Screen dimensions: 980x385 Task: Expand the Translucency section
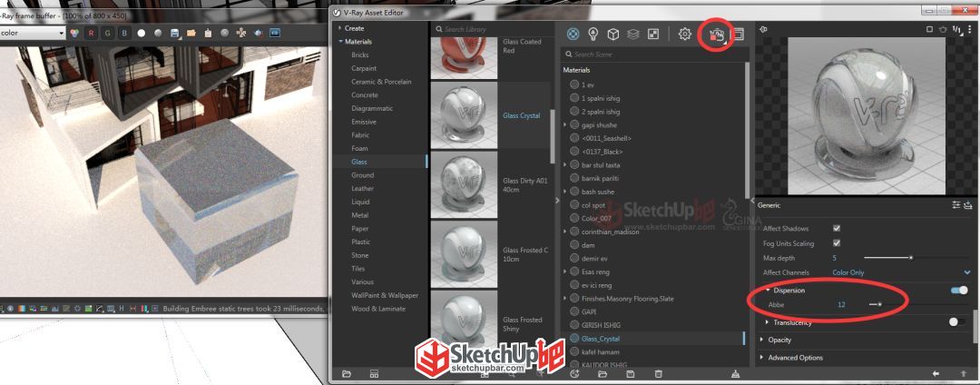click(768, 322)
